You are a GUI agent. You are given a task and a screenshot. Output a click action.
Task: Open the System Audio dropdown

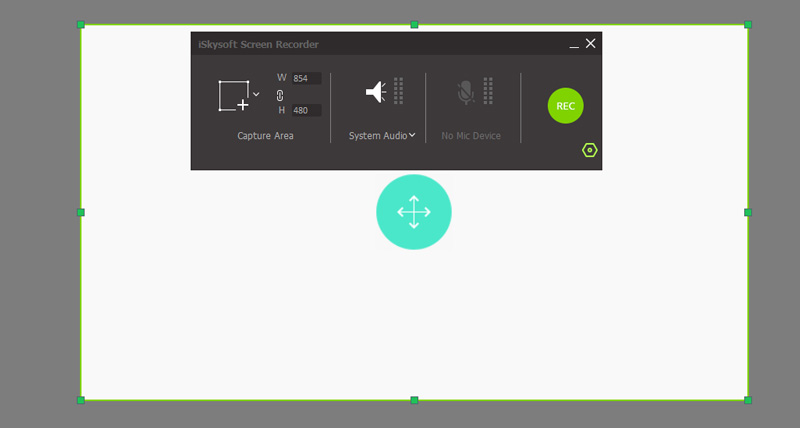coord(381,136)
